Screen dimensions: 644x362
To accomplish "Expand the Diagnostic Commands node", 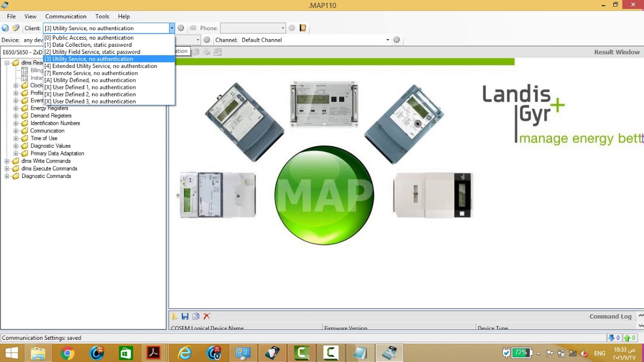I will (7, 176).
